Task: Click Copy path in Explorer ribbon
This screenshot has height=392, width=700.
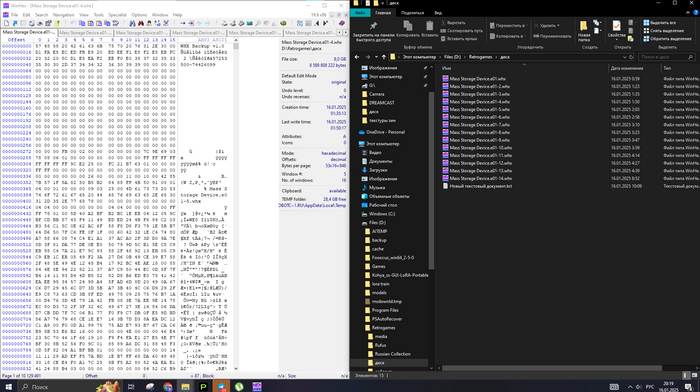Action: (x=462, y=31)
